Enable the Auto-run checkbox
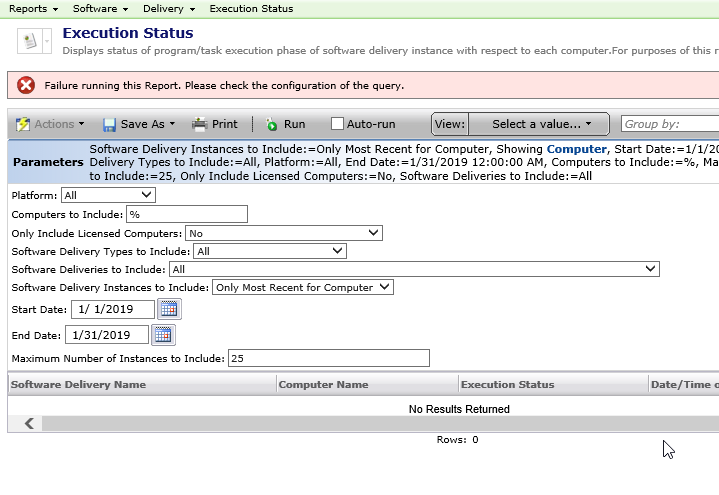 pos(337,125)
